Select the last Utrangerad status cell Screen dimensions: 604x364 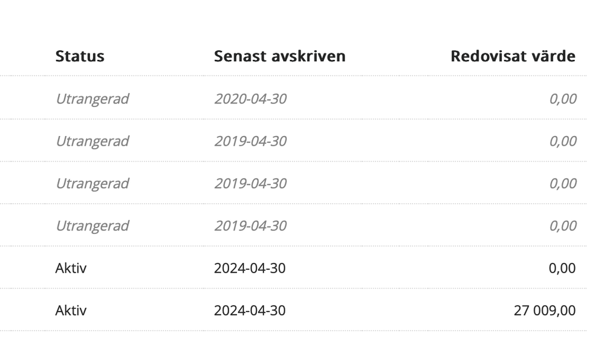click(92, 226)
